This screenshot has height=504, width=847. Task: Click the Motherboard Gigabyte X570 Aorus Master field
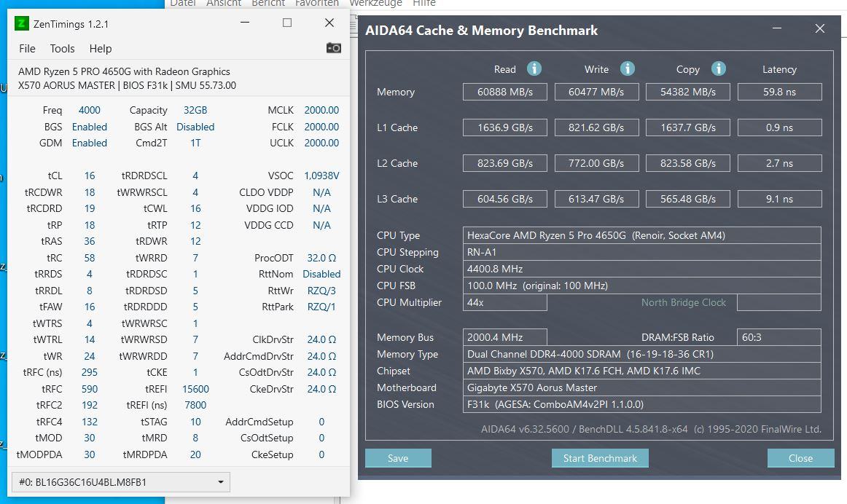[641, 387]
